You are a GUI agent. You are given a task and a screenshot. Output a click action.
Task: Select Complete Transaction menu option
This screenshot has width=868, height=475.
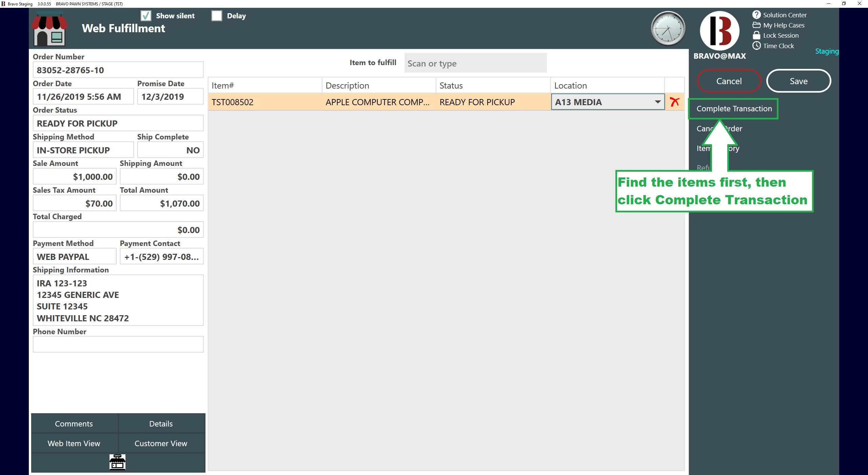click(x=734, y=109)
